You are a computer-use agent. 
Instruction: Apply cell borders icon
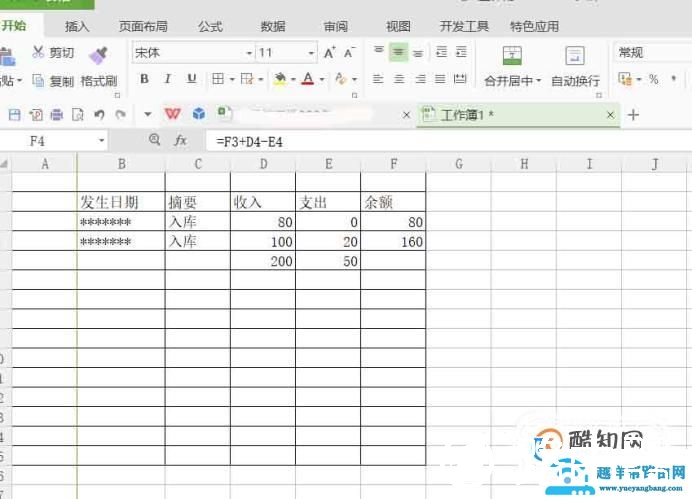[218, 79]
